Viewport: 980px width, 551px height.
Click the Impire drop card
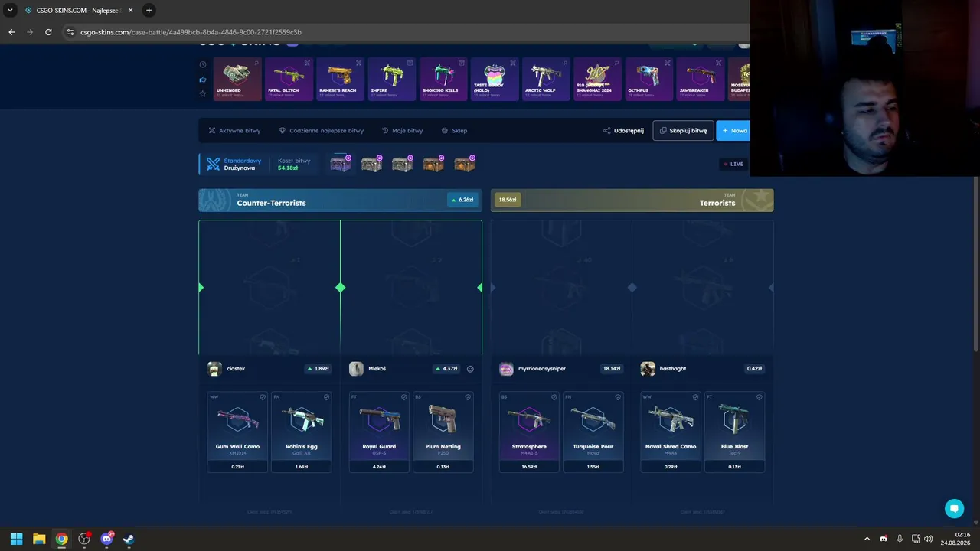[x=391, y=79]
